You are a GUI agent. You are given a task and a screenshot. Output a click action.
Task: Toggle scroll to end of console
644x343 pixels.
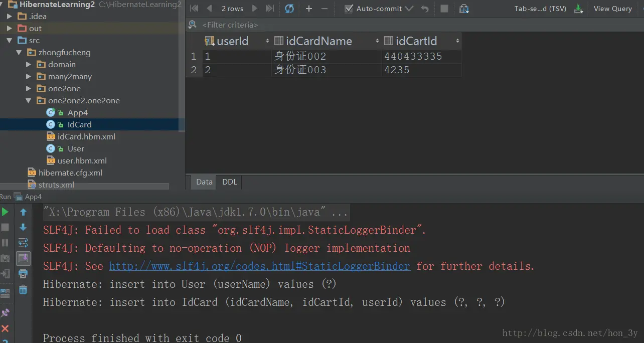click(23, 258)
